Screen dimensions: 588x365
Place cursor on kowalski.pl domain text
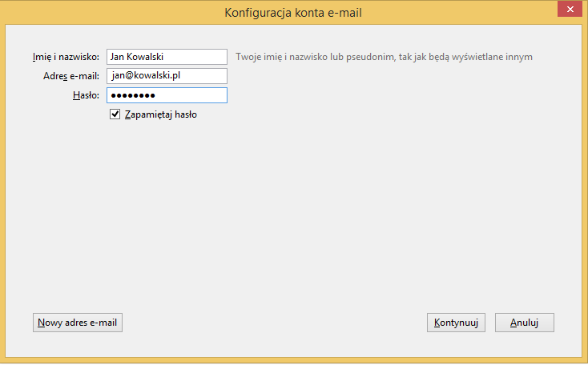[x=158, y=76]
